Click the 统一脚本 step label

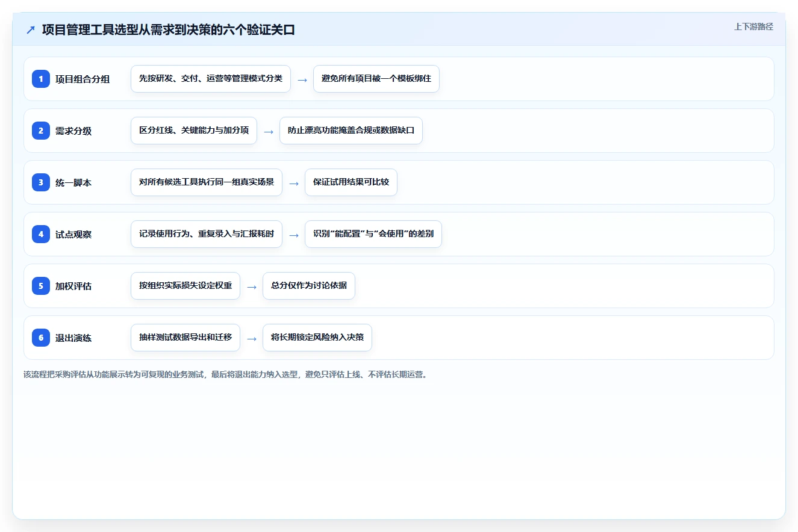(x=73, y=182)
